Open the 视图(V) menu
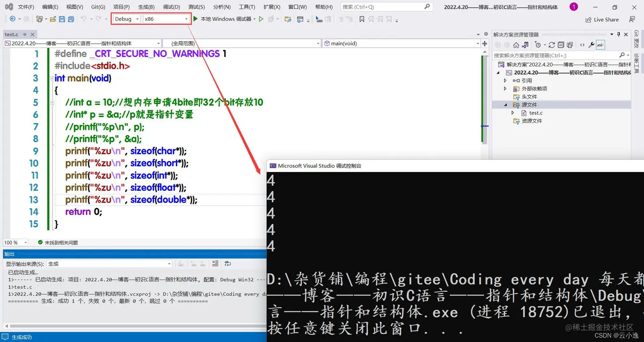Image resolution: width=644 pixels, height=342 pixels. click(x=75, y=7)
